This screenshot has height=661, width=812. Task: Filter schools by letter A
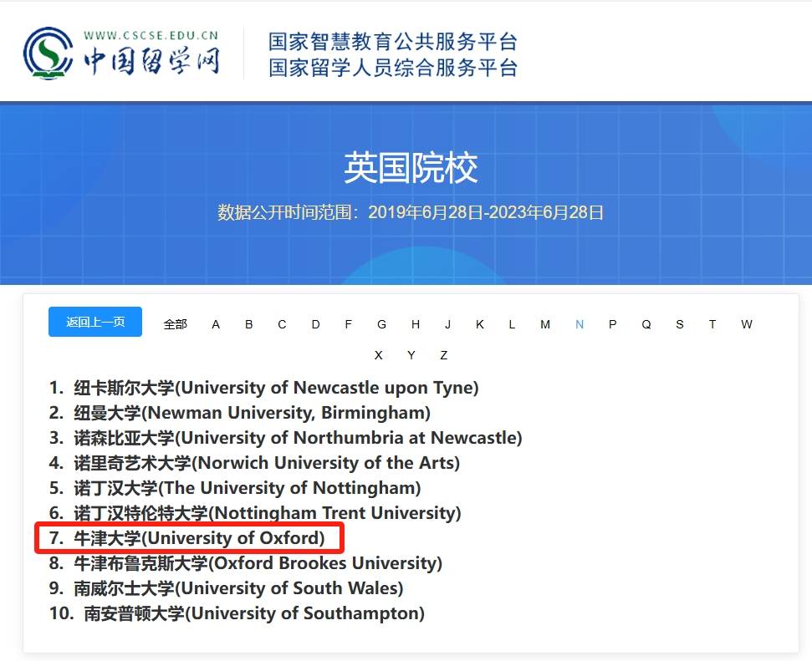point(216,324)
